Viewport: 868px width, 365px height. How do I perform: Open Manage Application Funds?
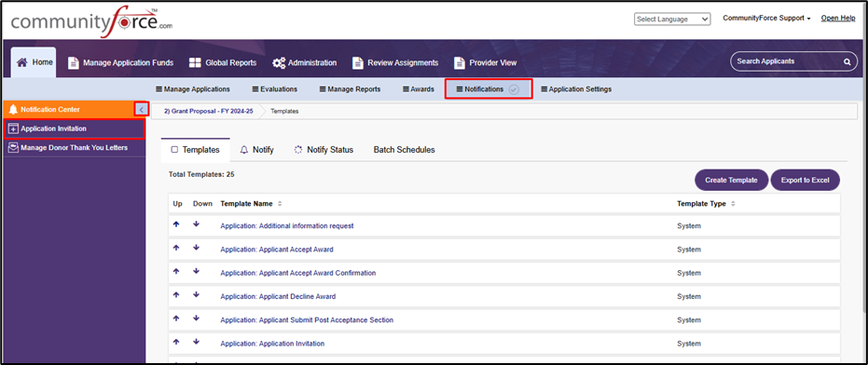[x=120, y=63]
